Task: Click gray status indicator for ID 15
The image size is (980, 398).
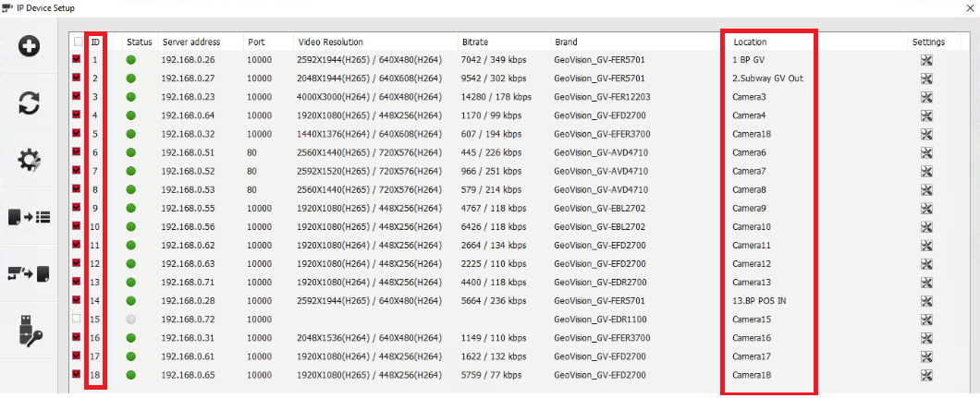Action: pos(131,320)
